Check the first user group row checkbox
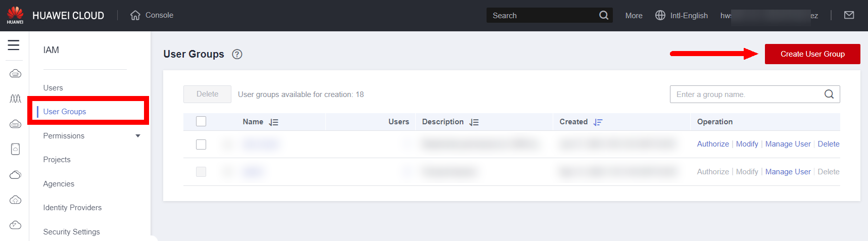The image size is (868, 241). (x=201, y=144)
